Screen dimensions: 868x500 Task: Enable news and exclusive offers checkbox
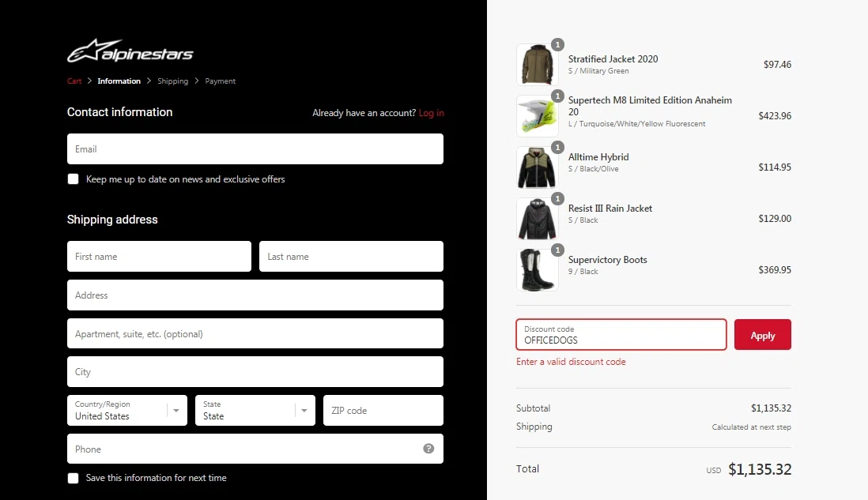tap(74, 179)
